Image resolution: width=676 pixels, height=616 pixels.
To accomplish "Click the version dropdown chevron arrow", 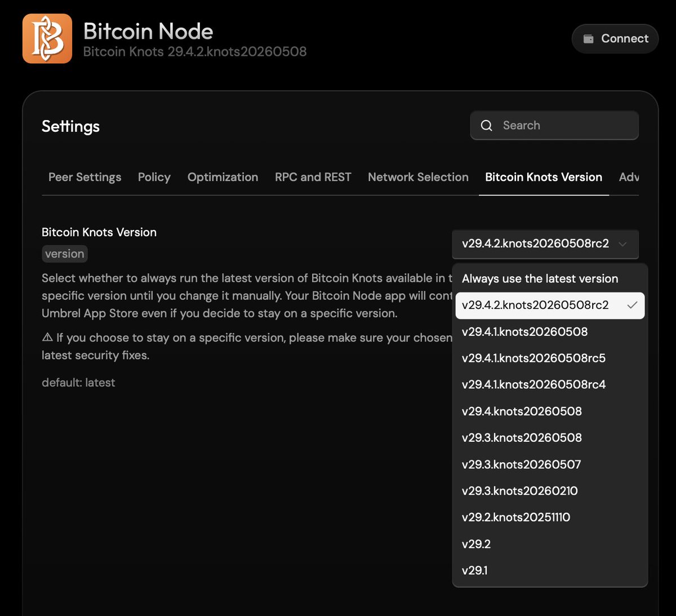I will [x=622, y=244].
